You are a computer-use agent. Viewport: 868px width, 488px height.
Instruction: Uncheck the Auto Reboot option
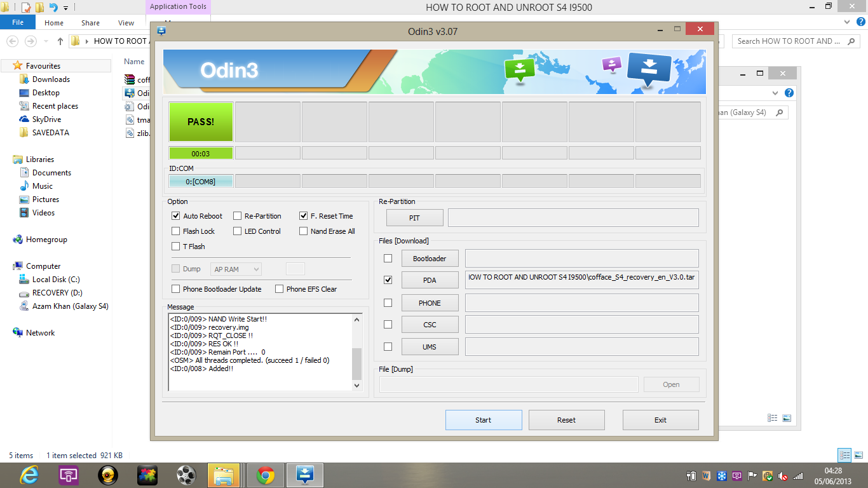point(176,216)
